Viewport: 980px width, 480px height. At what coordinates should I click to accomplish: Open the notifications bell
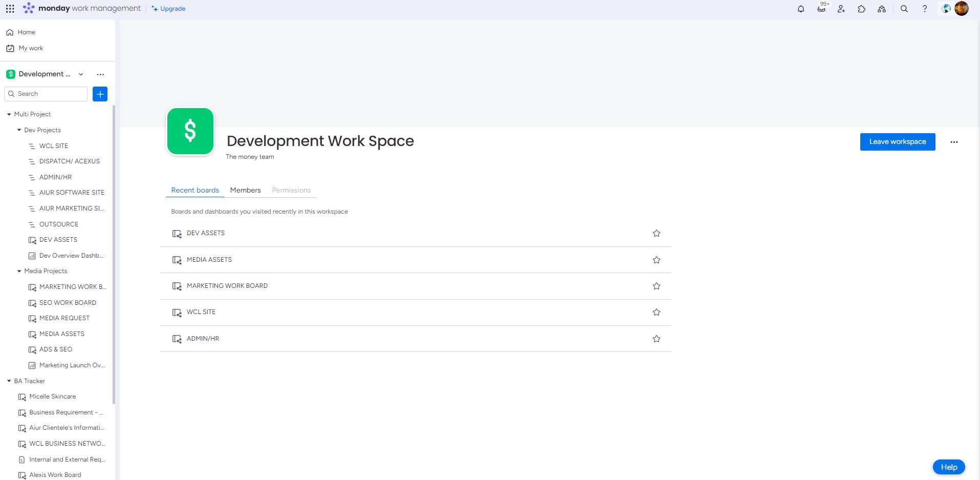801,9
